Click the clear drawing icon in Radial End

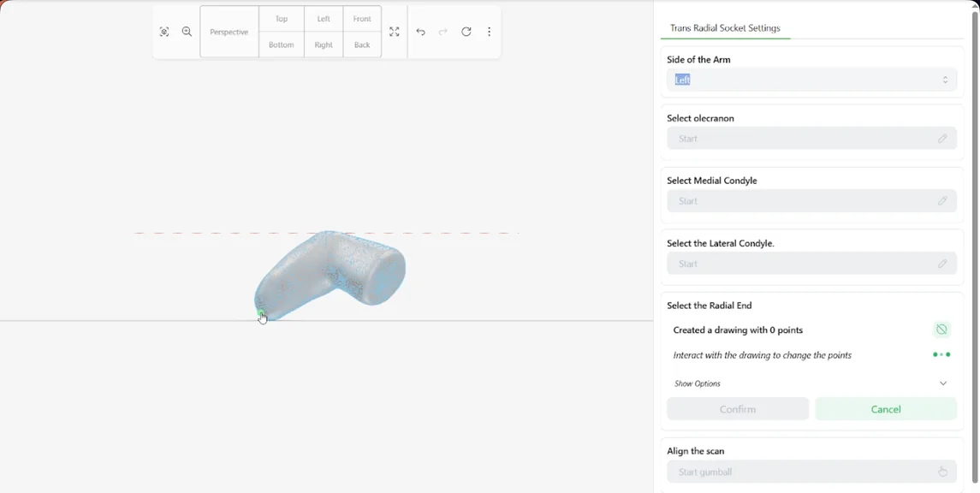click(x=941, y=330)
